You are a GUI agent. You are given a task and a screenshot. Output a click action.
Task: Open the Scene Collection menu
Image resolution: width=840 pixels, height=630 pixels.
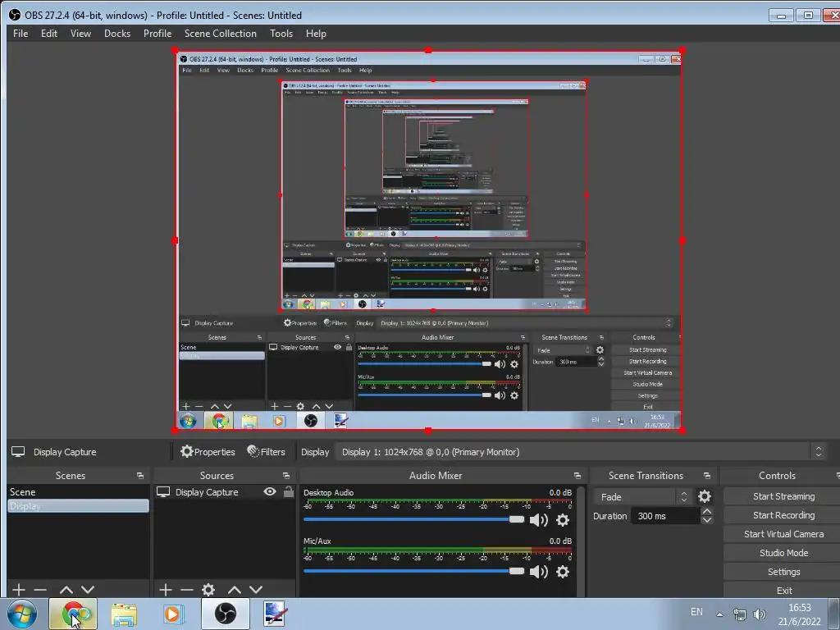(x=220, y=33)
